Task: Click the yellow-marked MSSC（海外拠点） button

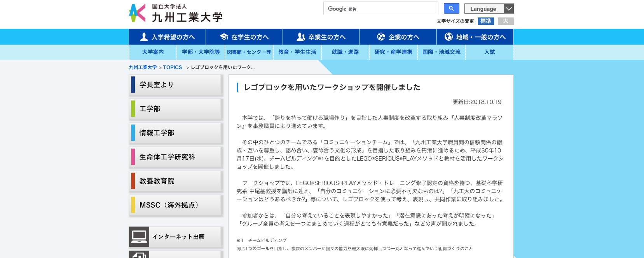Action: point(176,205)
